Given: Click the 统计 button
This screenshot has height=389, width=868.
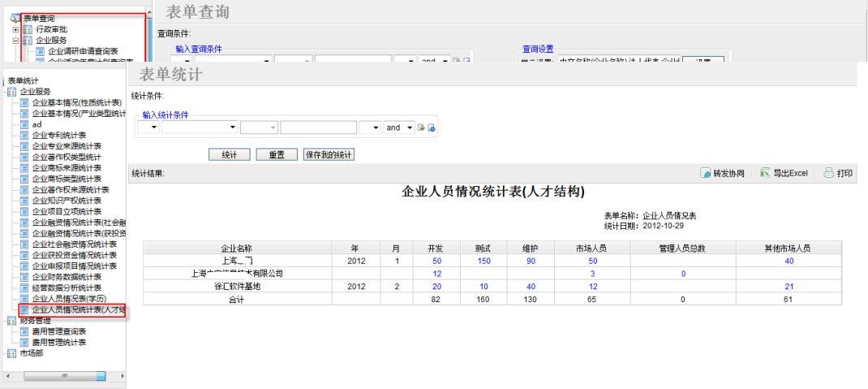Looking at the screenshot, I should pos(230,155).
